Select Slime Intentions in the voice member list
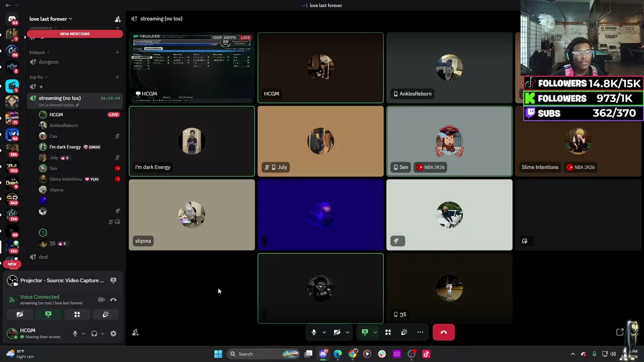Screen dimensions: 644x362 tap(78, 179)
